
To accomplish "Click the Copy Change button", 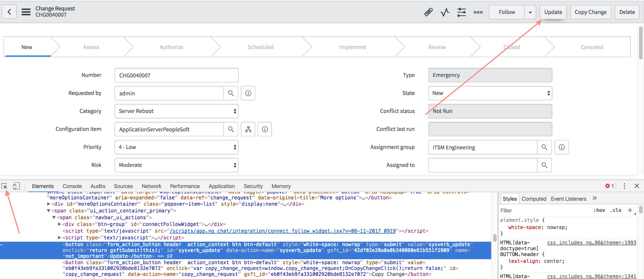I will [591, 12].
